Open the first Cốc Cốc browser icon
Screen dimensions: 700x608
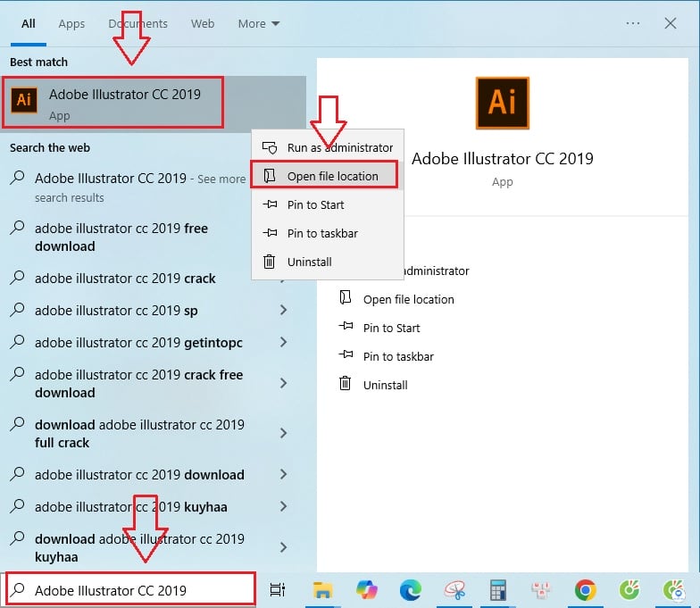629,590
